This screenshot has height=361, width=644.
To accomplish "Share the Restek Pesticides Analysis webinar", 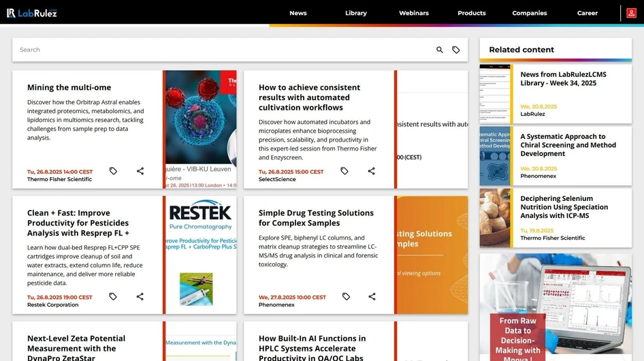I will click(140, 296).
